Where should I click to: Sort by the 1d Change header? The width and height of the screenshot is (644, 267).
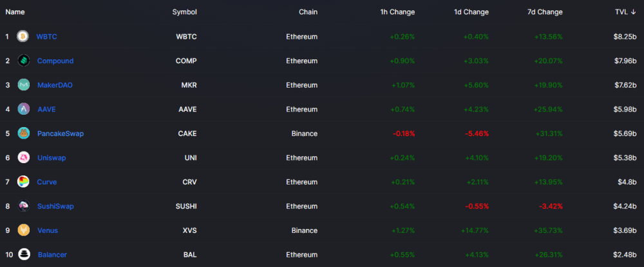tap(471, 12)
